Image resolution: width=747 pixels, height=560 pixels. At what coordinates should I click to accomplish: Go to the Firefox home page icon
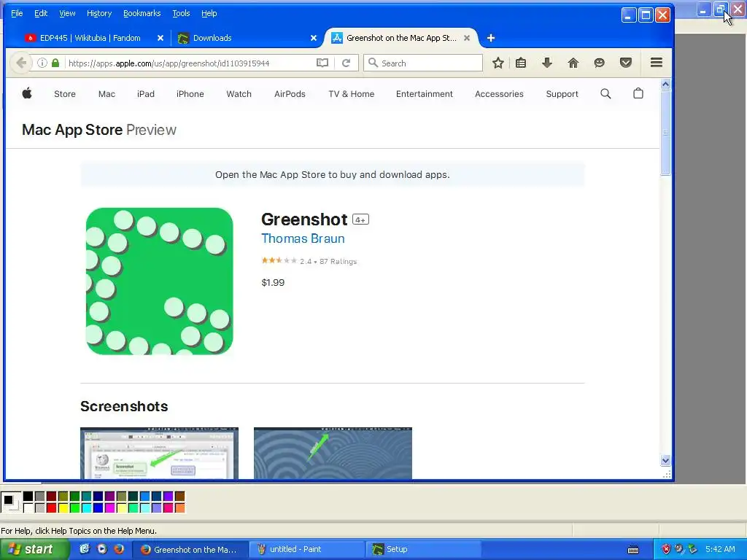[x=573, y=63]
